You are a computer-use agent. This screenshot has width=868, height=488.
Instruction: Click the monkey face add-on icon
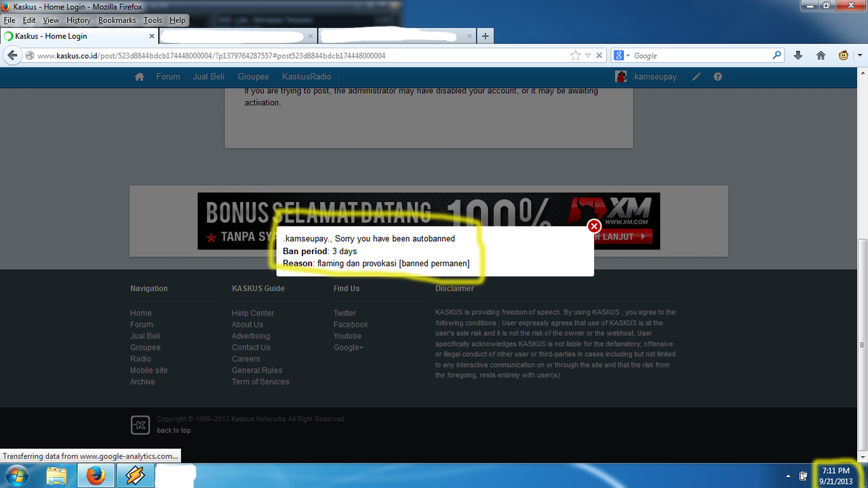click(x=844, y=56)
